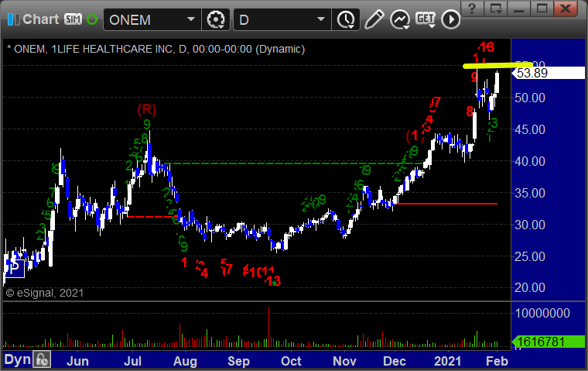Click the 50.00 price axis label

pyautogui.click(x=530, y=98)
